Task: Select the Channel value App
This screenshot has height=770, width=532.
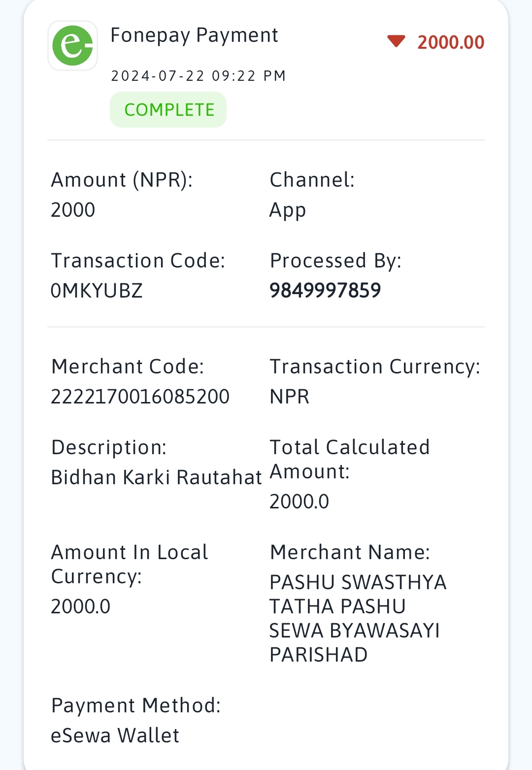Action: (x=288, y=210)
